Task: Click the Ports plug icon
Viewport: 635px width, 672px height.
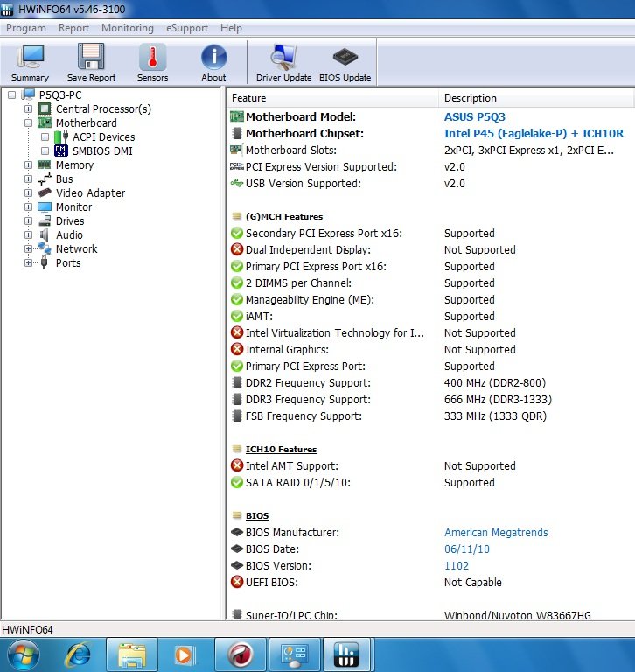Action: pyautogui.click(x=44, y=262)
